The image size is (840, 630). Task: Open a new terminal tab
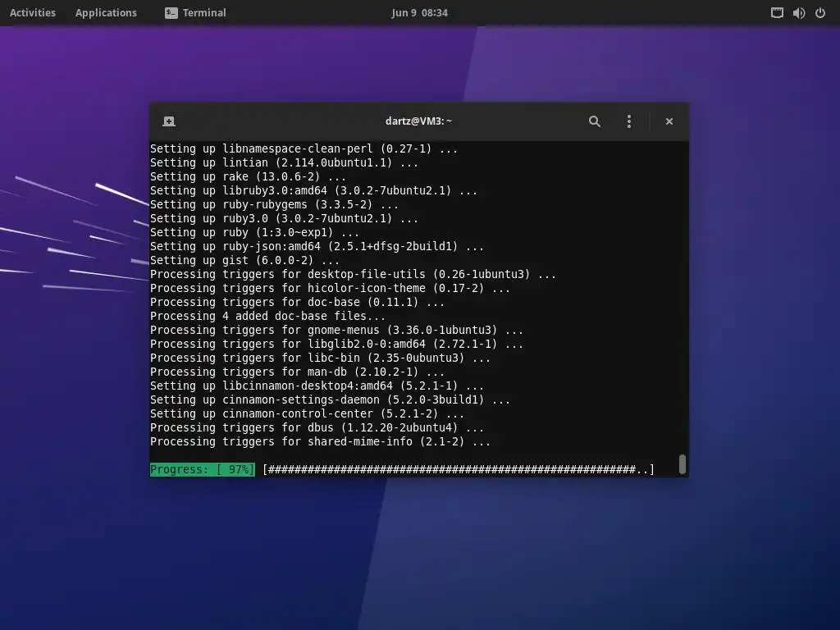tap(169, 121)
